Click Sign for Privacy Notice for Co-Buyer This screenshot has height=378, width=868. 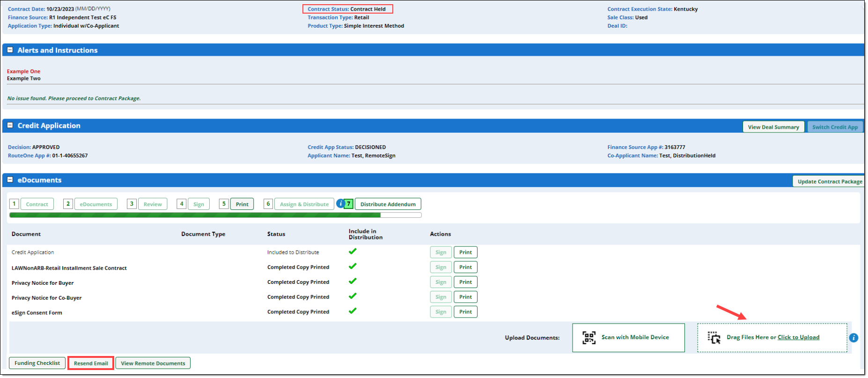pyautogui.click(x=441, y=297)
